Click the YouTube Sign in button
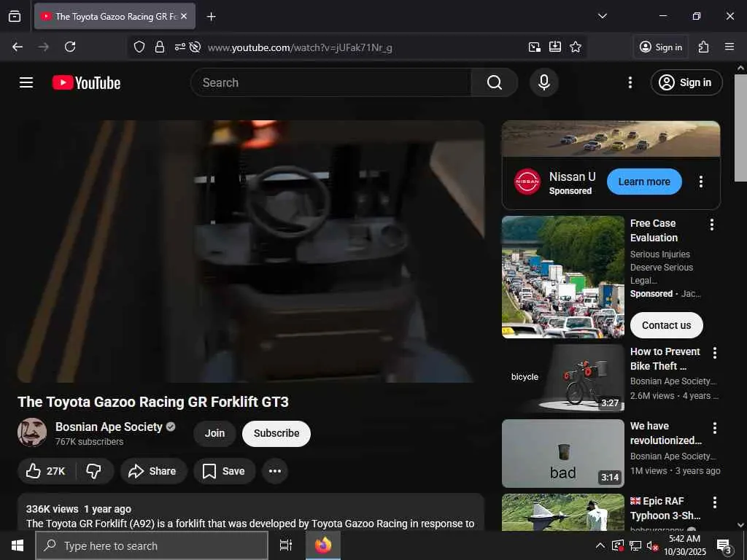This screenshot has width=747, height=560. (x=686, y=82)
